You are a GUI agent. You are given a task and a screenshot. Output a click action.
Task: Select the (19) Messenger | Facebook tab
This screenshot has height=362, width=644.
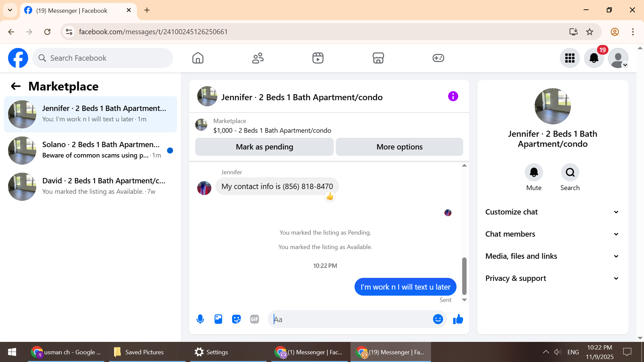click(x=78, y=10)
